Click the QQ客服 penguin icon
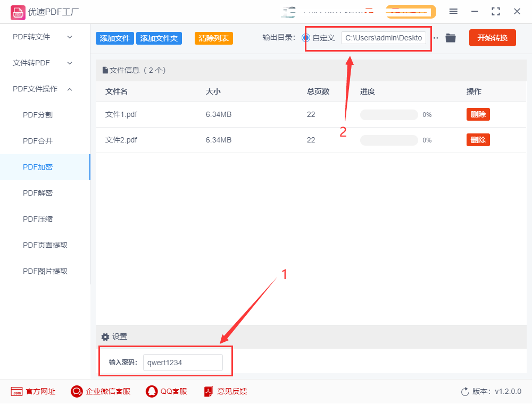Image resolution: width=532 pixels, height=404 pixels. tap(152, 391)
